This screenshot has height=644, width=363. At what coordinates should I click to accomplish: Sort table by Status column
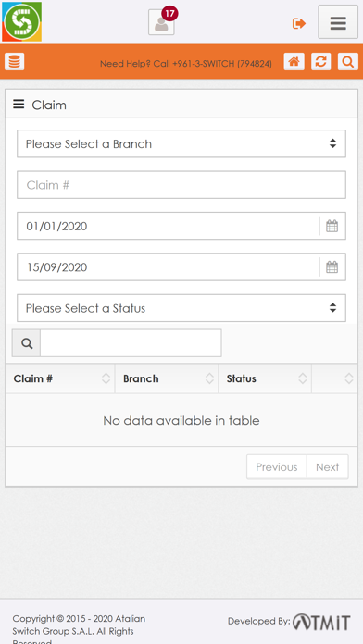pos(265,378)
